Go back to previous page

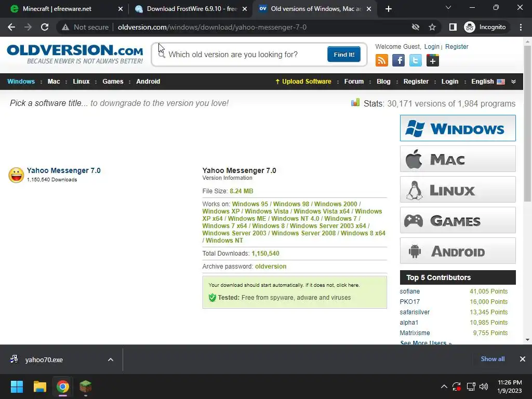[11, 27]
